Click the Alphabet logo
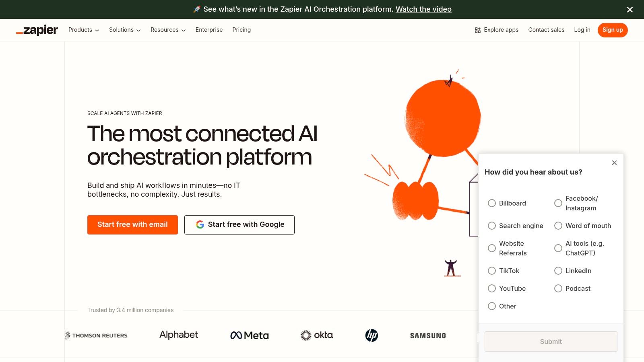The width and height of the screenshot is (644, 362). tap(179, 335)
